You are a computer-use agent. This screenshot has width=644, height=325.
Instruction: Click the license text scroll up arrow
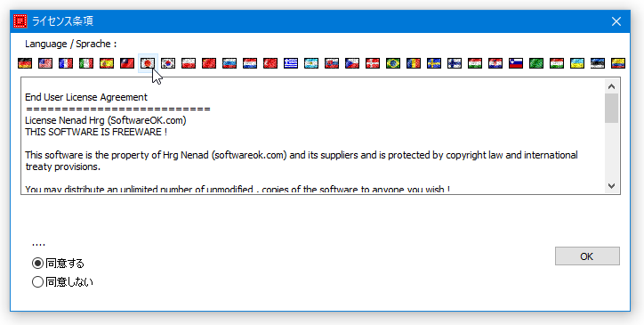tap(612, 86)
